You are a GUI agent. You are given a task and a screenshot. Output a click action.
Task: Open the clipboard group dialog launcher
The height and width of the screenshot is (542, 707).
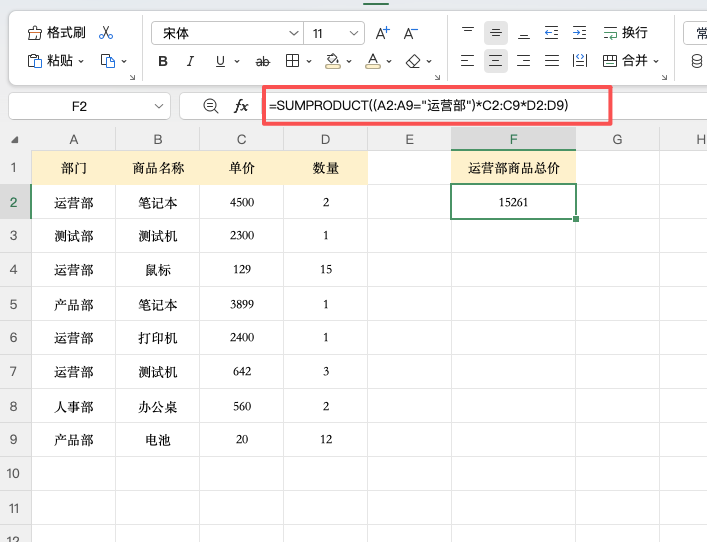[x=133, y=78]
